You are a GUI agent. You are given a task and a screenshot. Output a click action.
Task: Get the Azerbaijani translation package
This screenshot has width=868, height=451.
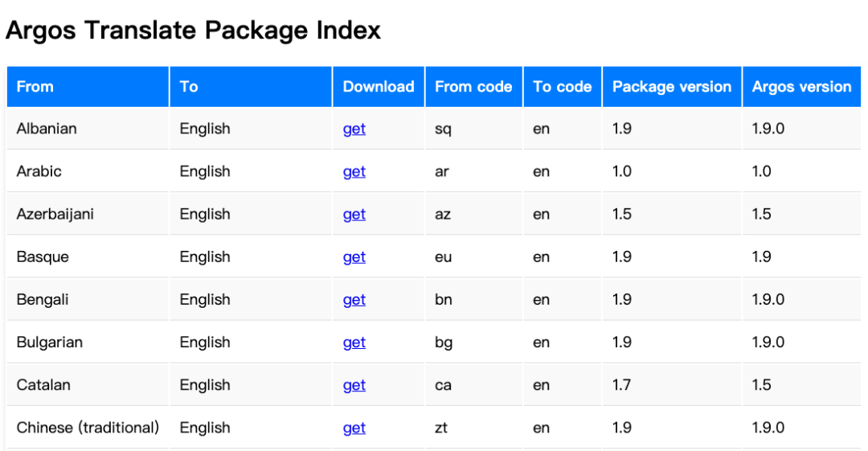354,214
